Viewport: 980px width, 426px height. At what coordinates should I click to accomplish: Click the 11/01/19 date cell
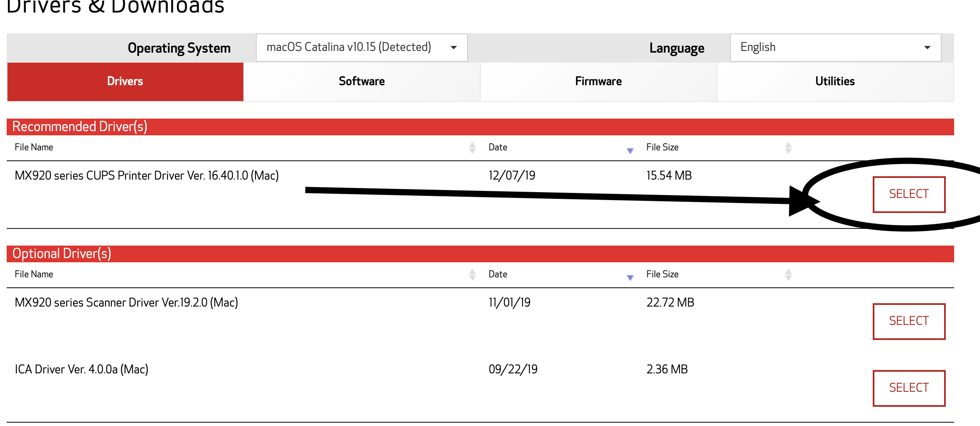[510, 302]
